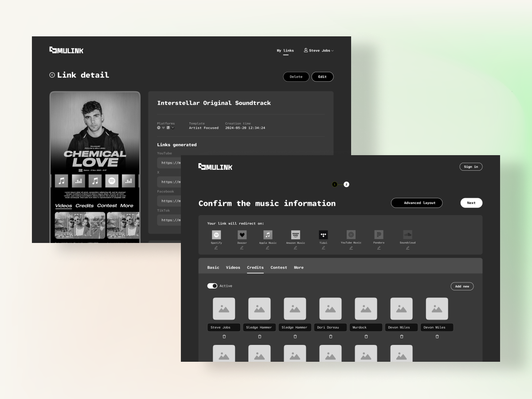Click pencil icon under Amazon Music
The height and width of the screenshot is (399, 532).
click(x=295, y=248)
